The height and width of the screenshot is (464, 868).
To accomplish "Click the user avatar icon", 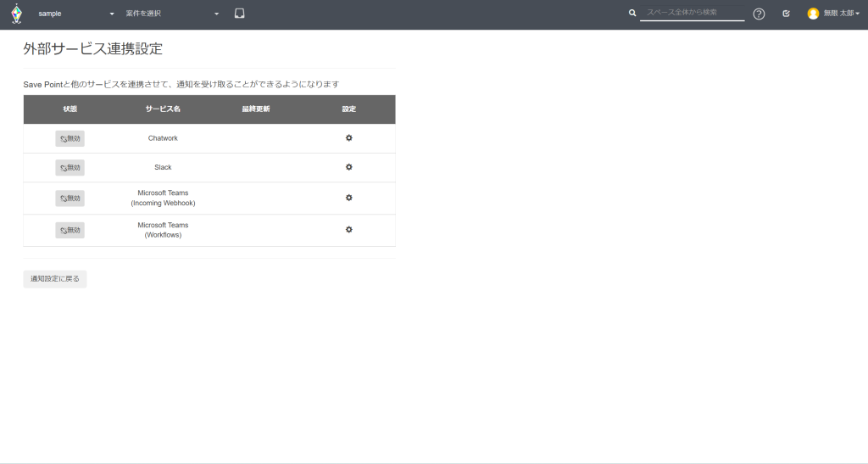I will [x=813, y=14].
